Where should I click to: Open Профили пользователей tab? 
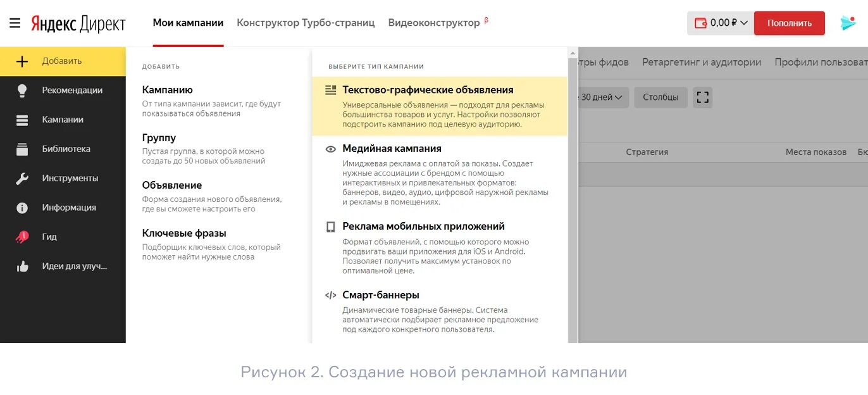(x=821, y=62)
